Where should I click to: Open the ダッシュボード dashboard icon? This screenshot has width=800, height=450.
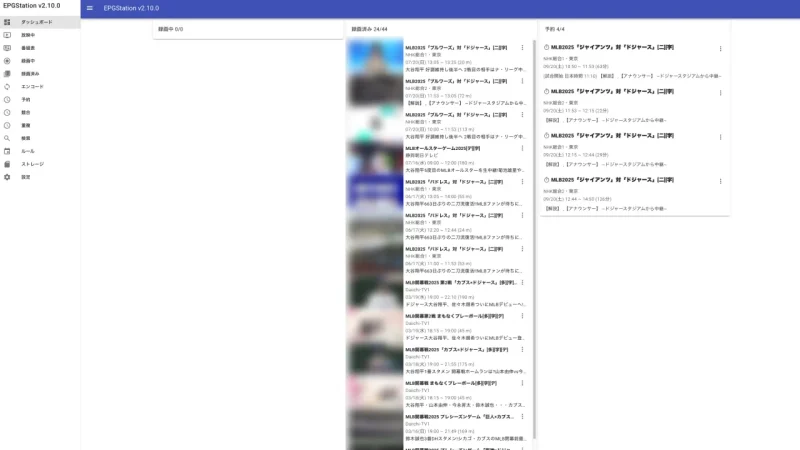(x=7, y=22)
